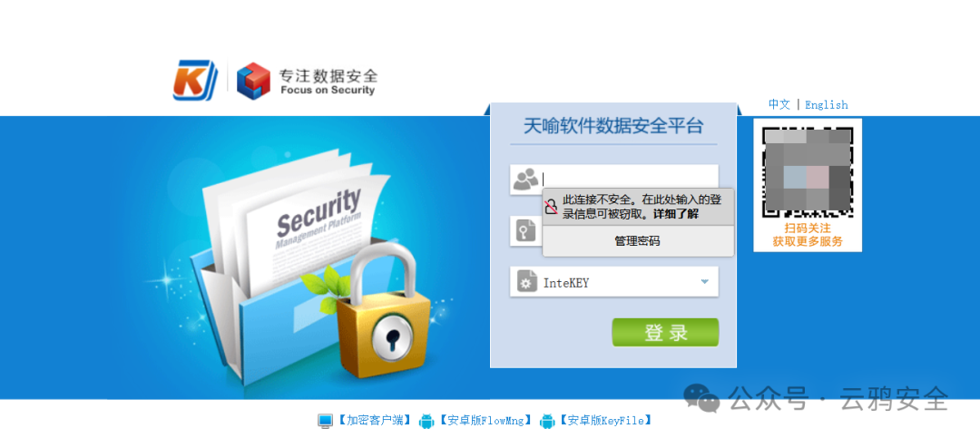Download 【加密客户端】 client link

374,421
